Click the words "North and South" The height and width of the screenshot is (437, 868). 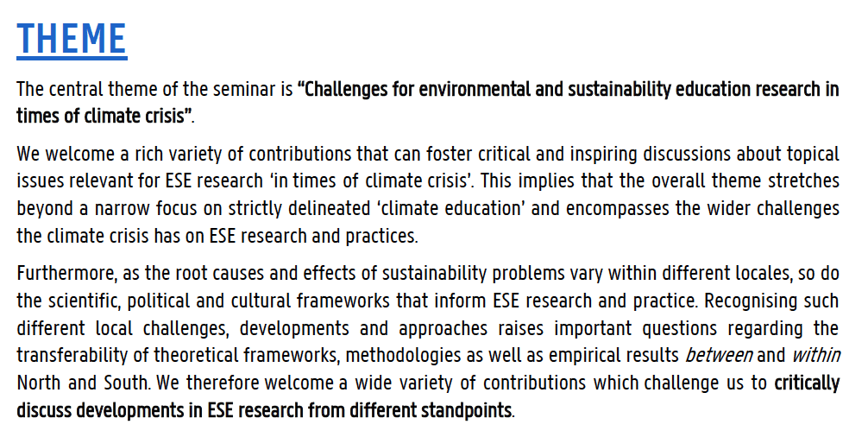(71, 383)
